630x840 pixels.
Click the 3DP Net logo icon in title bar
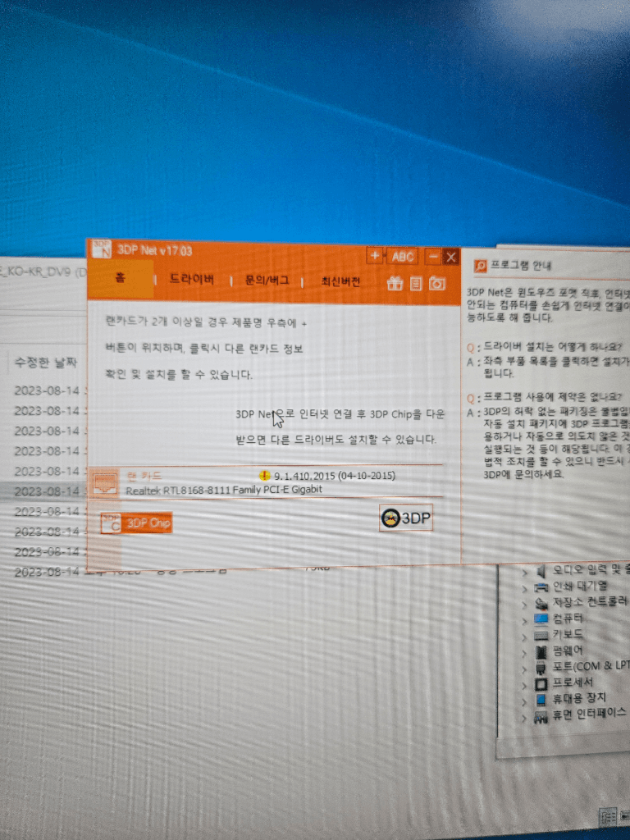[x=101, y=249]
